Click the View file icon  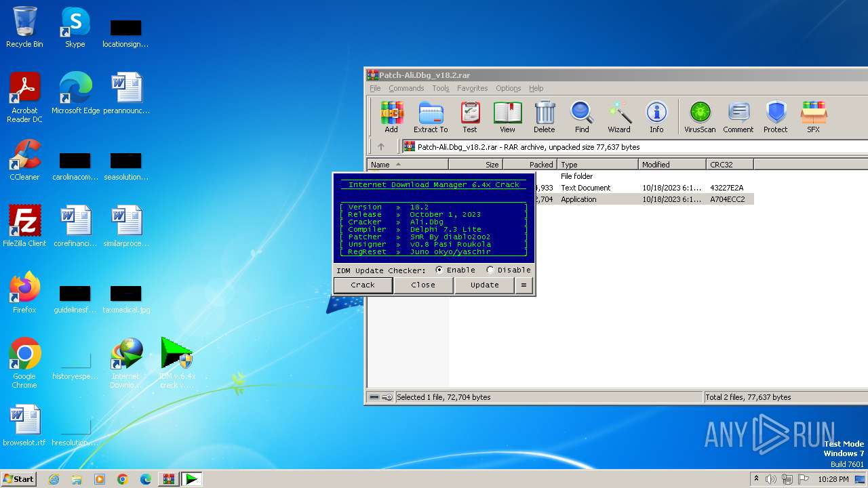click(x=507, y=117)
